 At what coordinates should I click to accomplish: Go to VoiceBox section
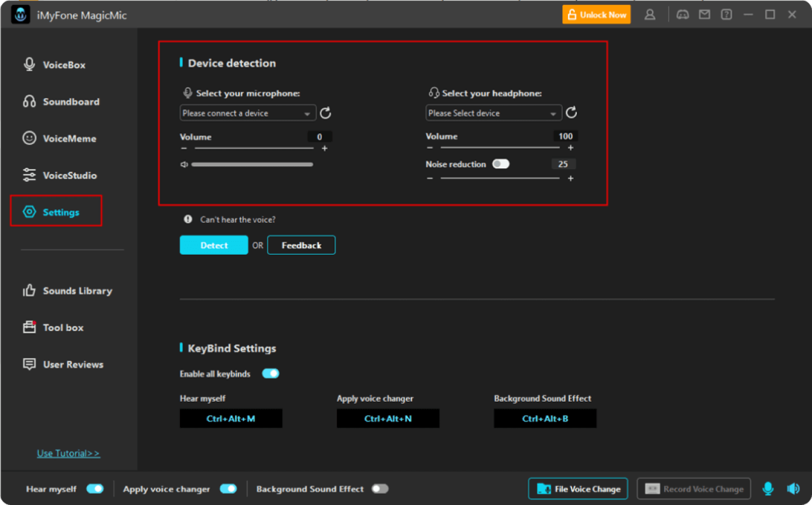tap(54, 65)
